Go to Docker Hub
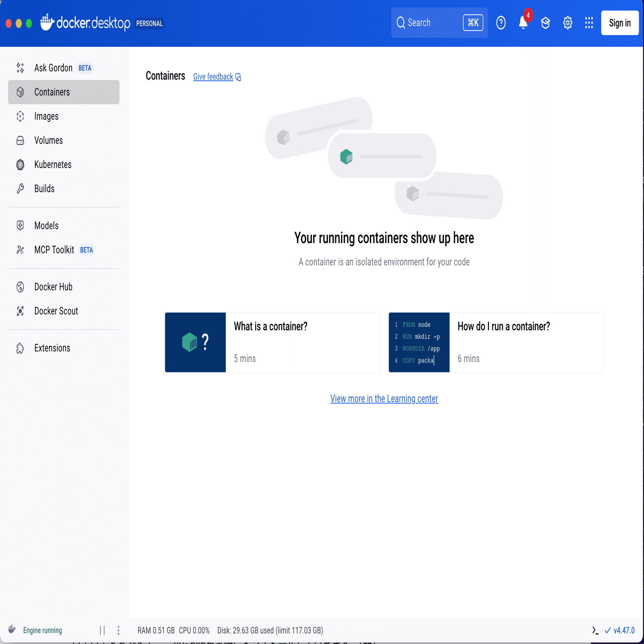Image resolution: width=644 pixels, height=644 pixels. [64, 287]
